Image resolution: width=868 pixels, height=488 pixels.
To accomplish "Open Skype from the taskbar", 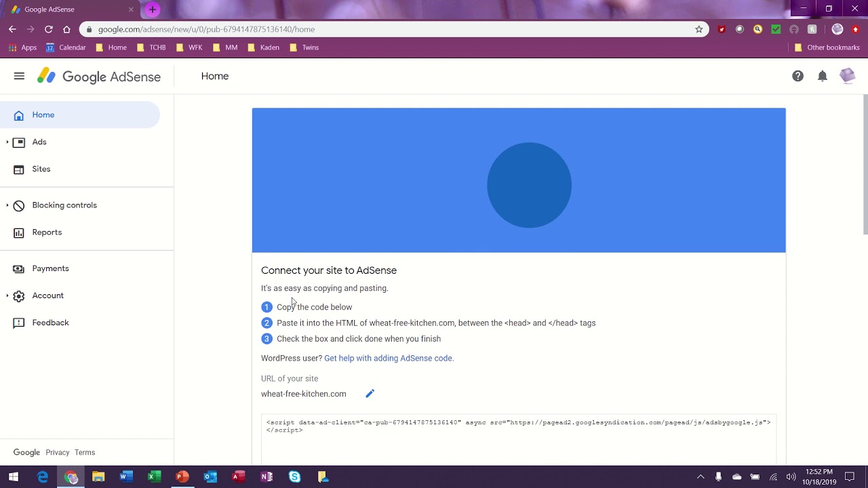I will (294, 477).
